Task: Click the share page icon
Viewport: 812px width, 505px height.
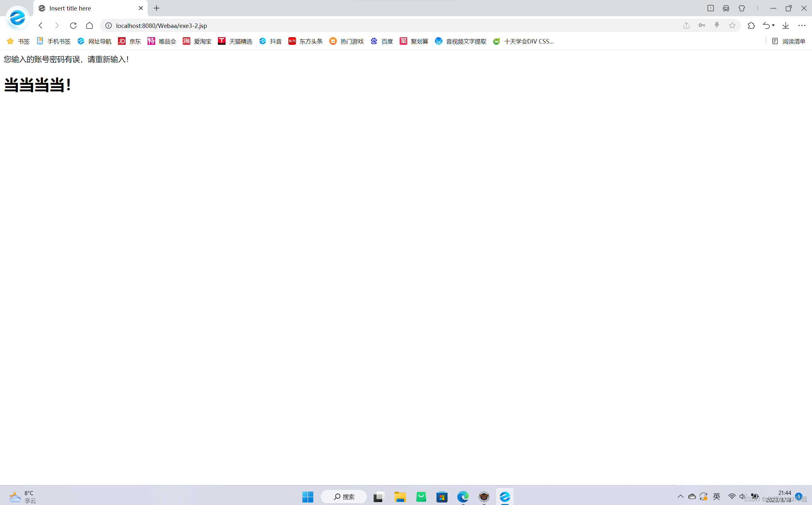Action: [686, 26]
